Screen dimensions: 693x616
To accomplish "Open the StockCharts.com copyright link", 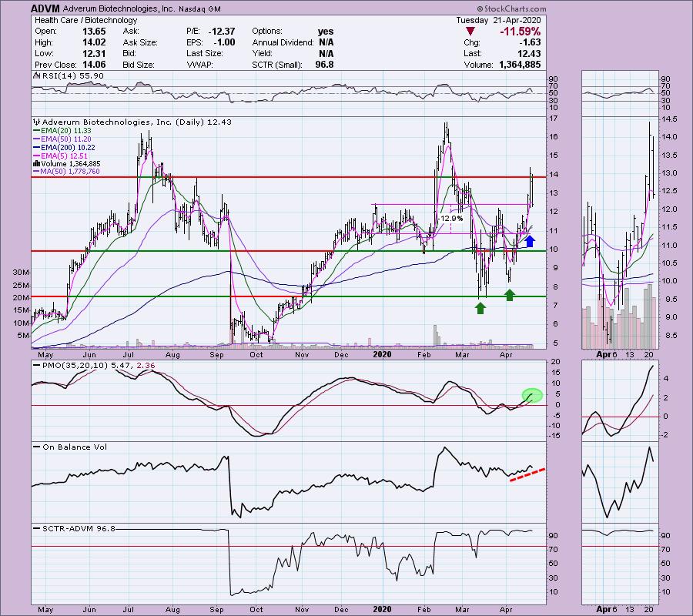I will [x=511, y=8].
